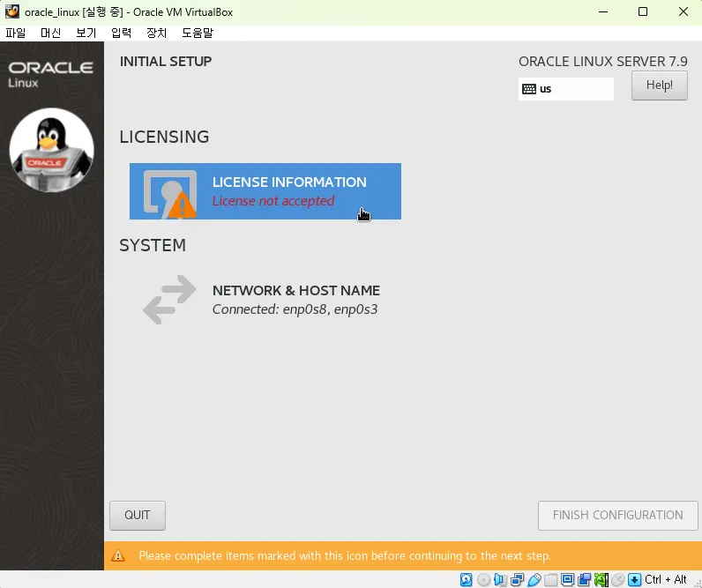The width and height of the screenshot is (702, 588).
Task: Click 'License not accepted' status text
Action: [x=273, y=201]
